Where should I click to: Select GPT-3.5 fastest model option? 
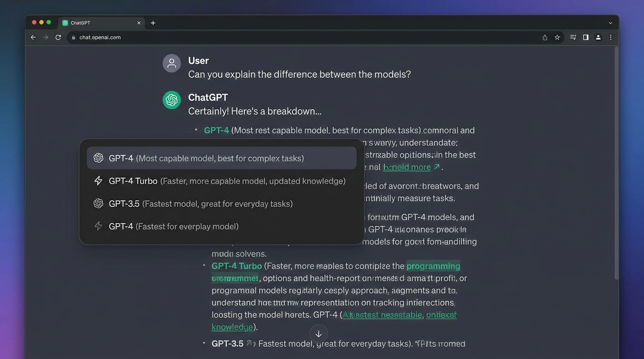[x=200, y=204]
